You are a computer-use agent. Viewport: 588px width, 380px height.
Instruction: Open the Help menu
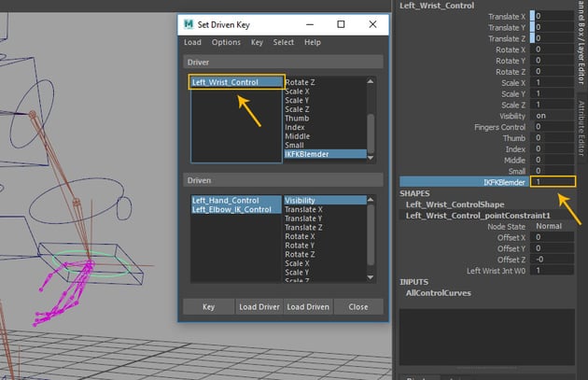click(x=313, y=42)
